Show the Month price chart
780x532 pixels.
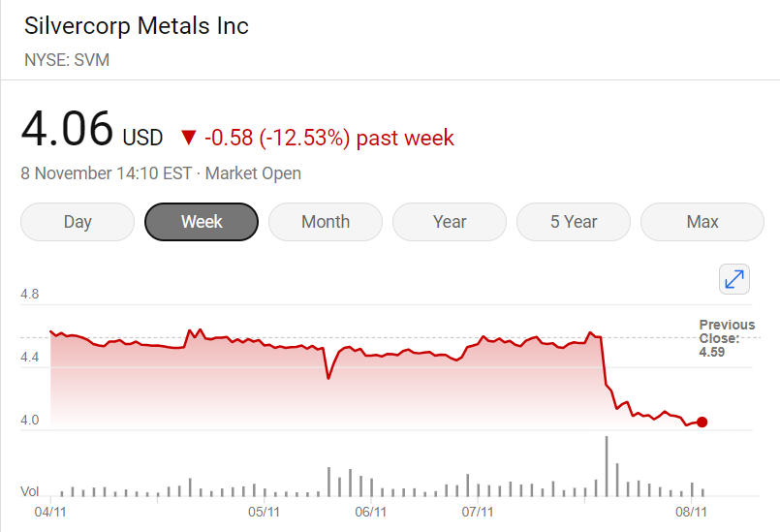pyautogui.click(x=326, y=222)
